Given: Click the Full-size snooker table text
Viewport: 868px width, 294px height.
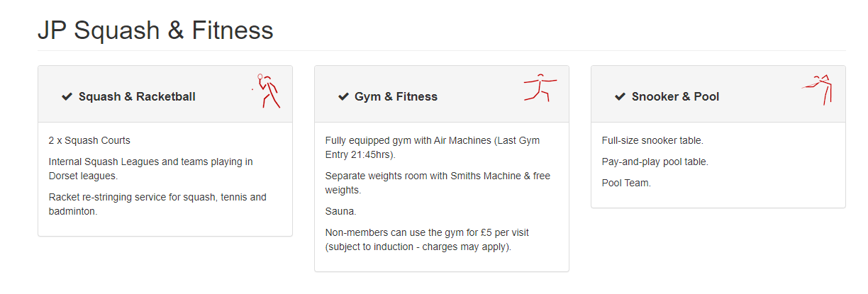Looking at the screenshot, I should tap(652, 140).
